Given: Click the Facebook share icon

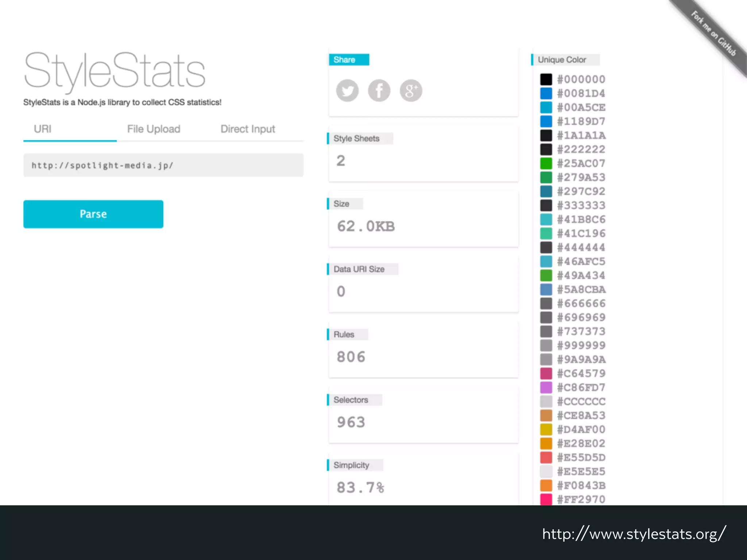Looking at the screenshot, I should (379, 90).
